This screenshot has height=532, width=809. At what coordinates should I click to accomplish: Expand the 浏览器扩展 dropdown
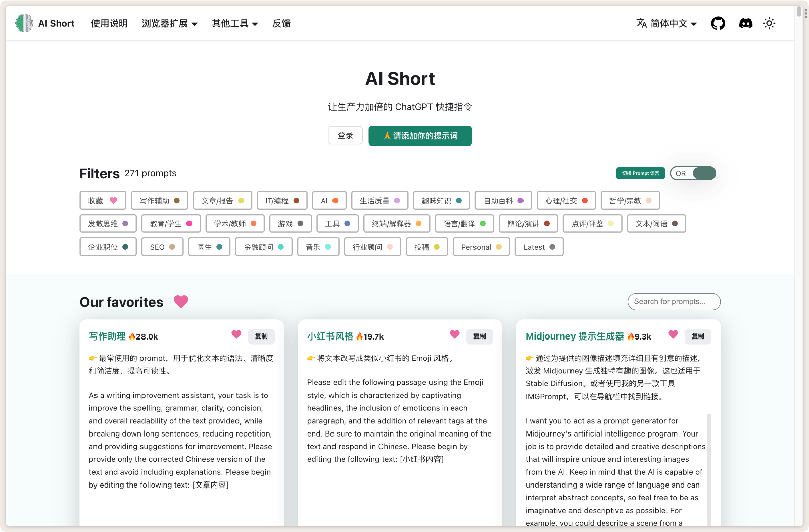[x=170, y=23]
